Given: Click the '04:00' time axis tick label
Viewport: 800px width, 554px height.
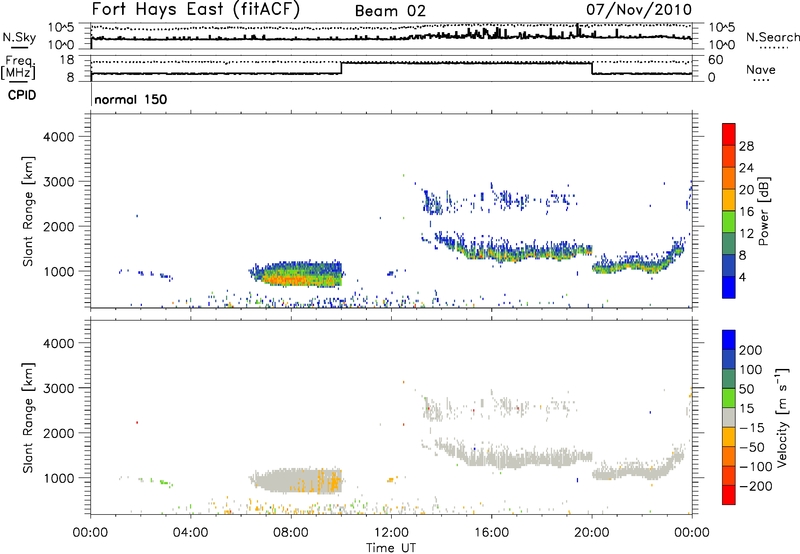Looking at the screenshot, I should (190, 533).
